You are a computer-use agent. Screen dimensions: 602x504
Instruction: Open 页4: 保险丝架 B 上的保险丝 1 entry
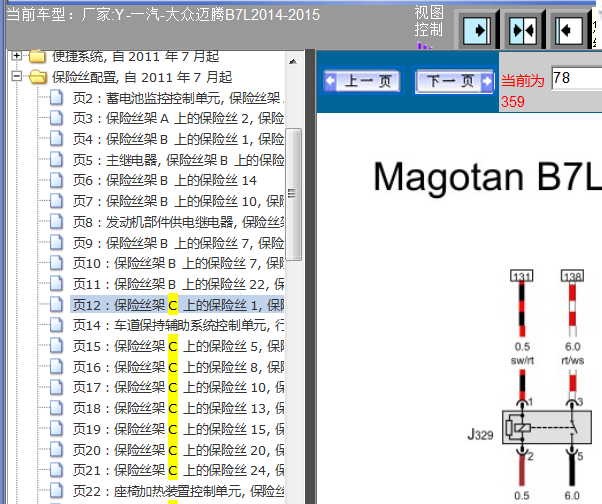coord(179,139)
